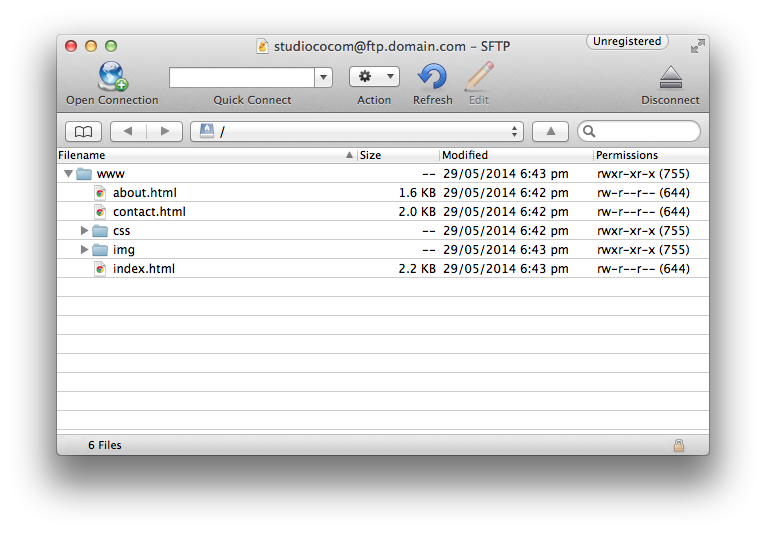Sort by the Modified column header

click(x=516, y=155)
